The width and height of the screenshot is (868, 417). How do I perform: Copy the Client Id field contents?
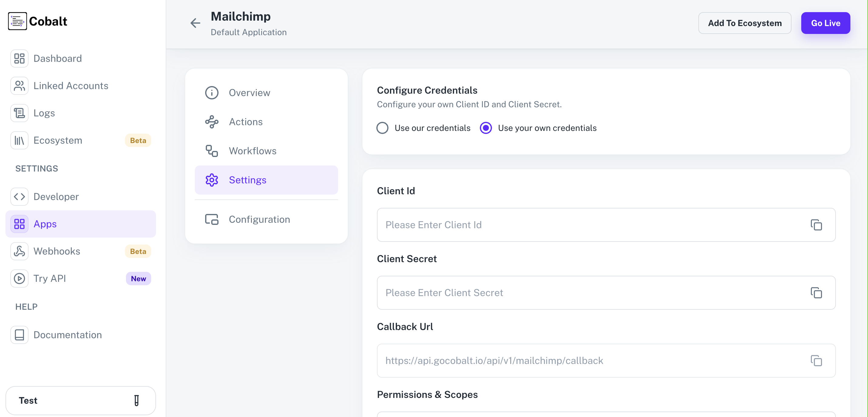pyautogui.click(x=816, y=225)
